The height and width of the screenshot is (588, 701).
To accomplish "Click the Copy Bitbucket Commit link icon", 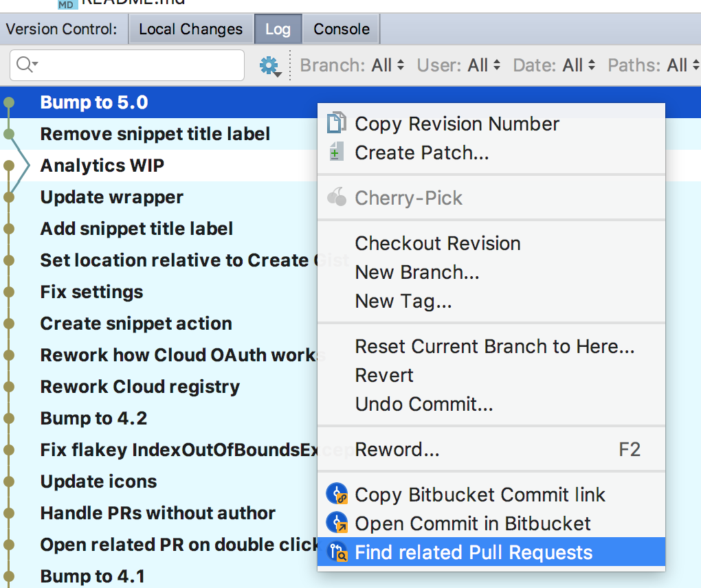I will tap(336, 494).
